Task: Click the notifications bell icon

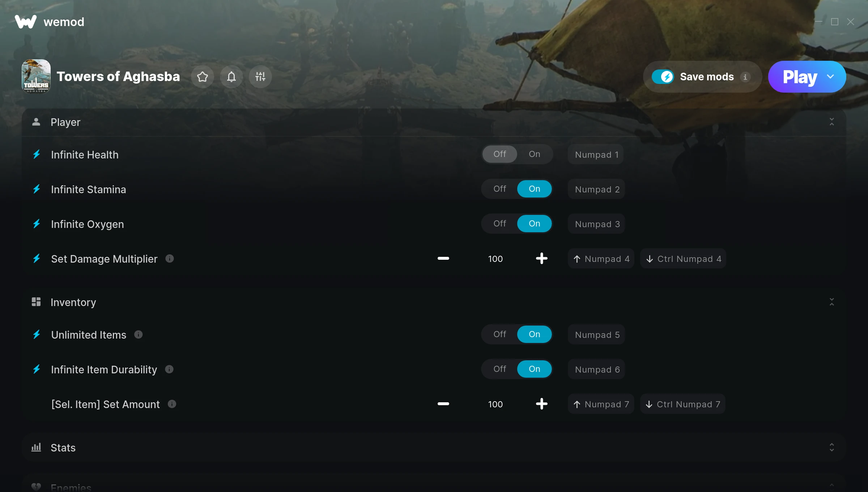Action: click(231, 76)
